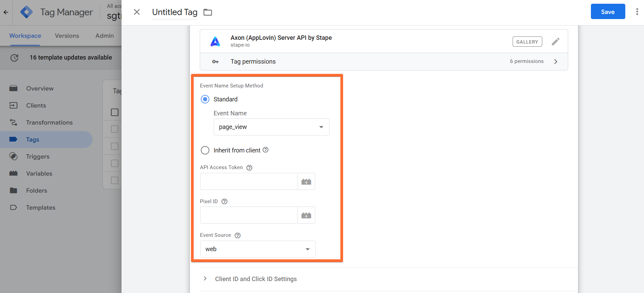Click the GALLERY badge
Screen dimensions: 644x293
coord(527,42)
